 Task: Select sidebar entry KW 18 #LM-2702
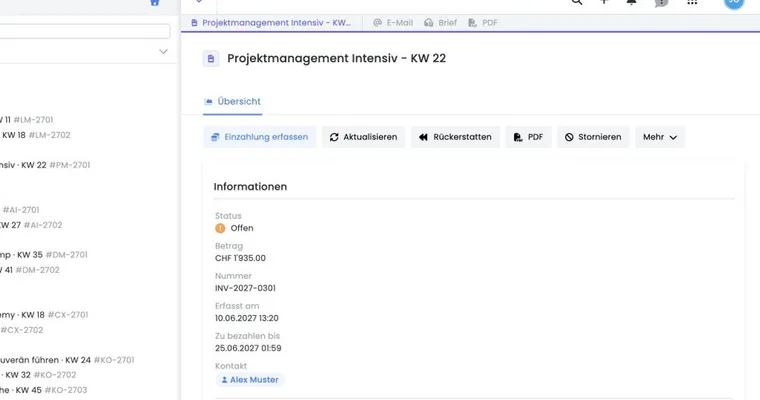(35, 135)
